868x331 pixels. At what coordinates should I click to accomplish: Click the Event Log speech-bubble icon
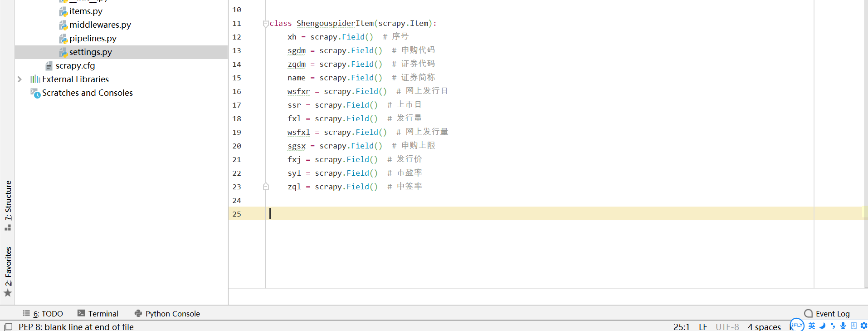[x=808, y=313]
